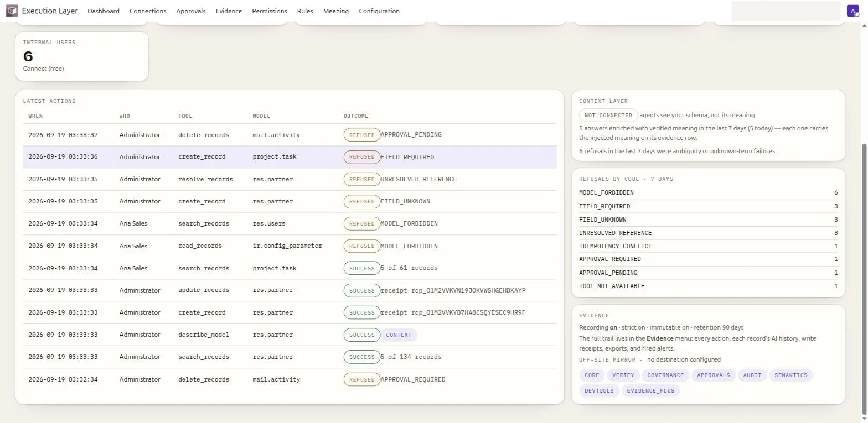Select the AUDIT module tag
Screen dimensions: 868x423
(x=752, y=375)
